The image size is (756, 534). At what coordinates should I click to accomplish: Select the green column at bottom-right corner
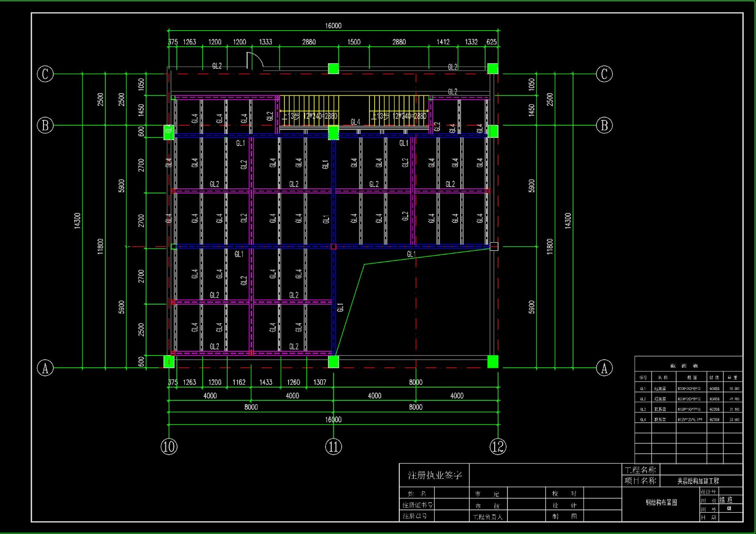coord(493,362)
